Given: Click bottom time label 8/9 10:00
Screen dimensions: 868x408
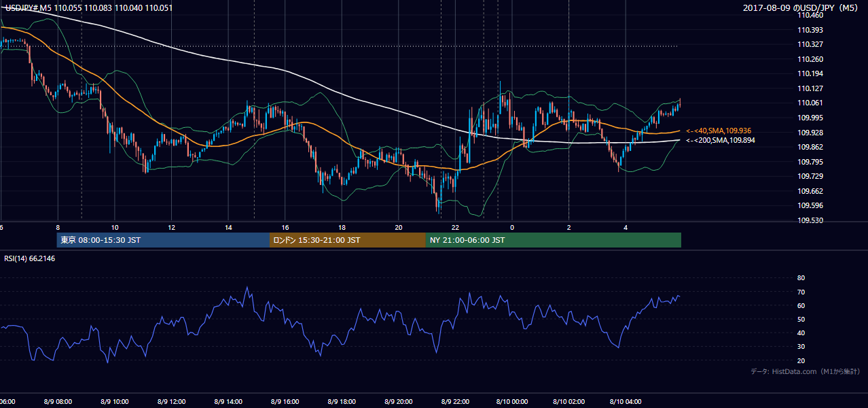Looking at the screenshot, I should click(115, 402).
